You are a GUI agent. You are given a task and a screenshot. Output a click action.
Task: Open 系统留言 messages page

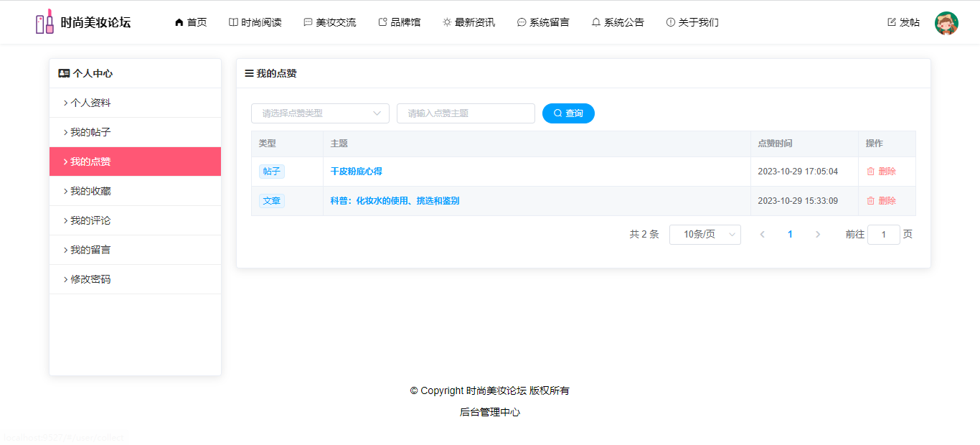[543, 22]
